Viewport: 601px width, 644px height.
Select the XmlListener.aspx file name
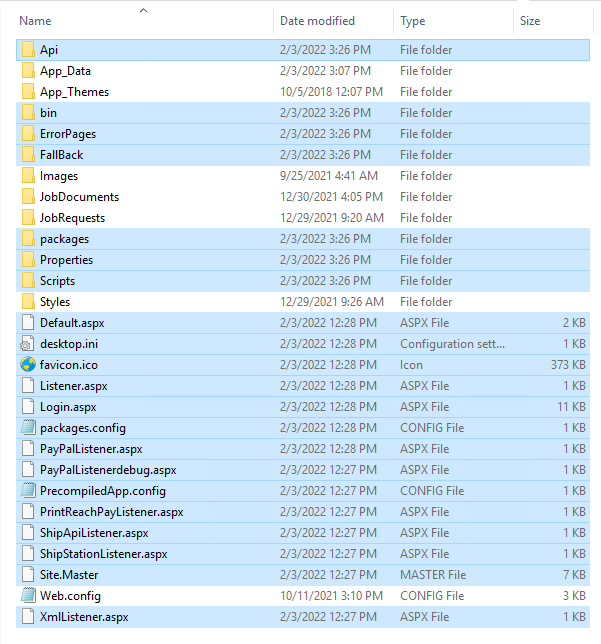tap(84, 617)
